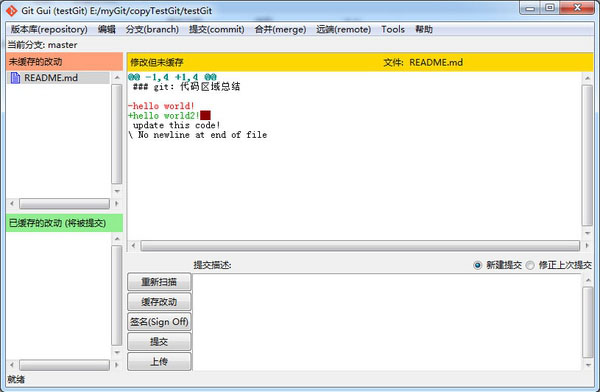Click the '### git: 代码区域总结' diff line
Image resolution: width=600 pixels, height=392 pixels.
tap(186, 87)
